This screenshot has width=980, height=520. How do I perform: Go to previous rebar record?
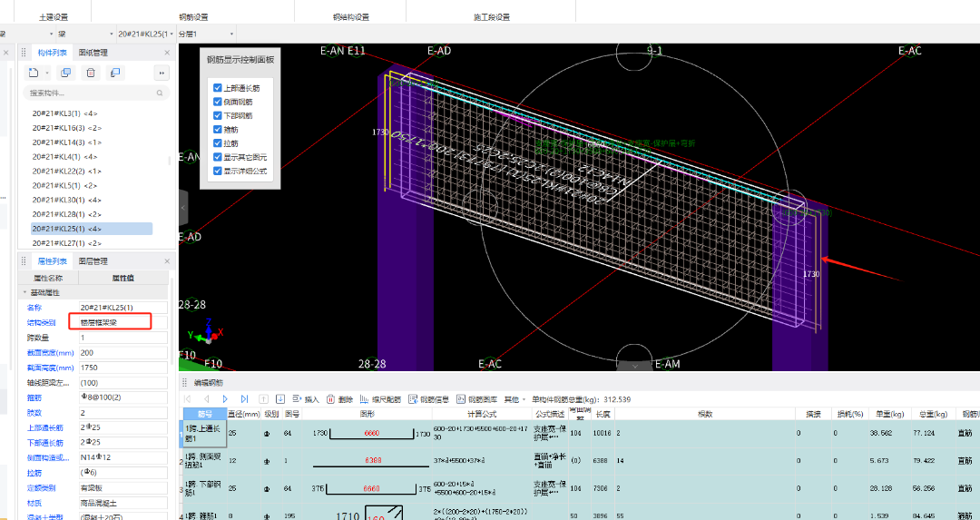(206, 398)
